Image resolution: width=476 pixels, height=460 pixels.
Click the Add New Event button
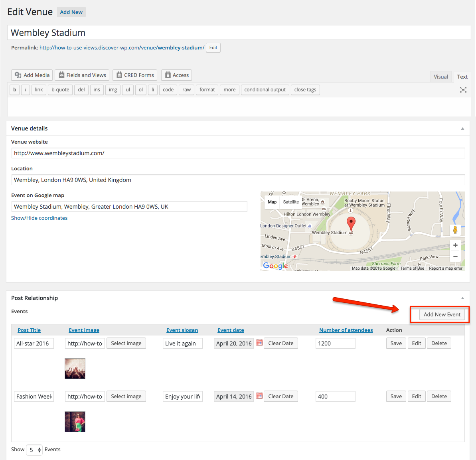[442, 314]
